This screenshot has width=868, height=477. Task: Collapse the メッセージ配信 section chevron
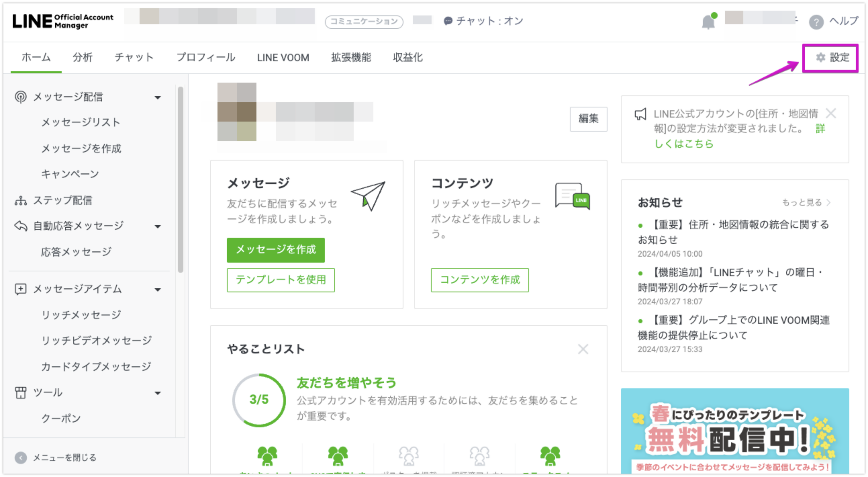click(158, 97)
